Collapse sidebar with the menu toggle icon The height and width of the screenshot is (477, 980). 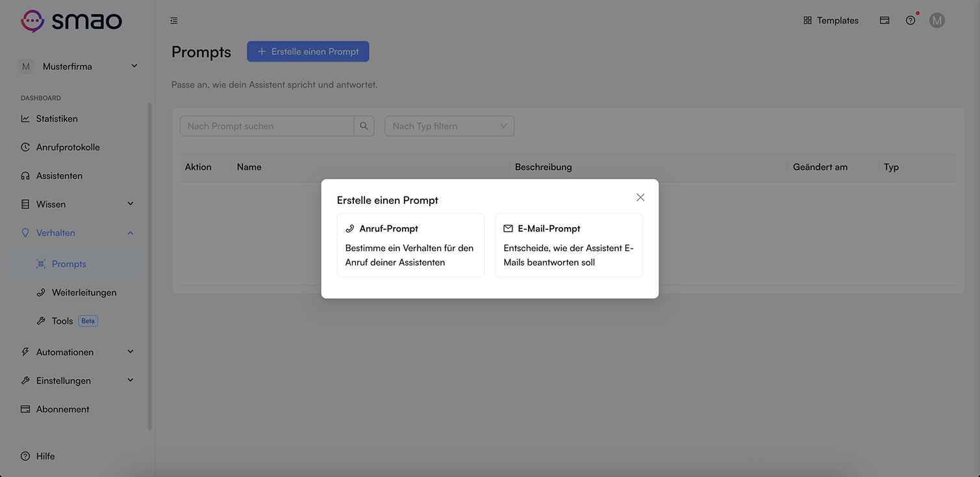[x=174, y=21]
